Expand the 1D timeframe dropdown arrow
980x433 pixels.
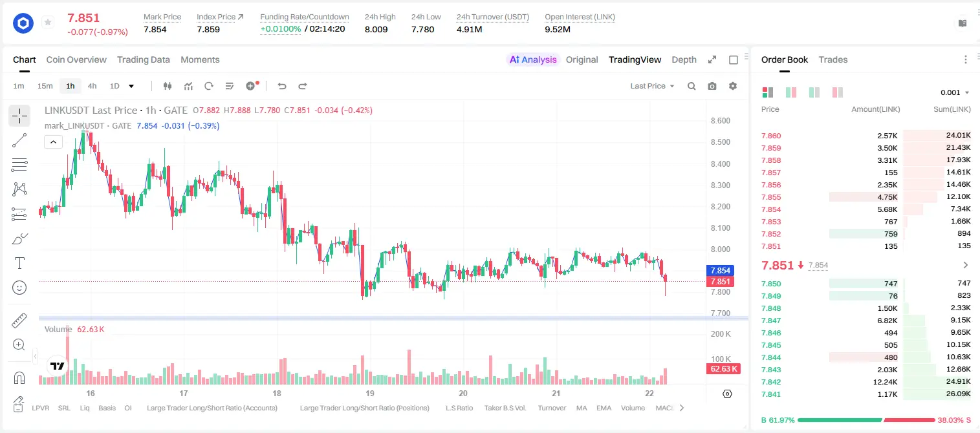[131, 86]
